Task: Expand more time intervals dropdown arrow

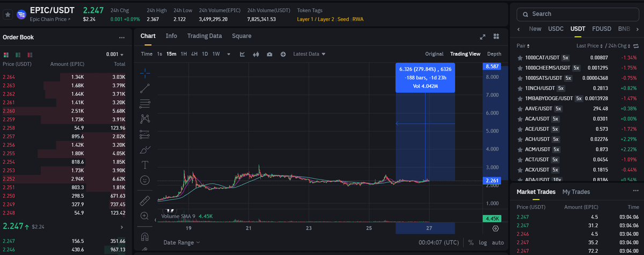Action: point(229,54)
